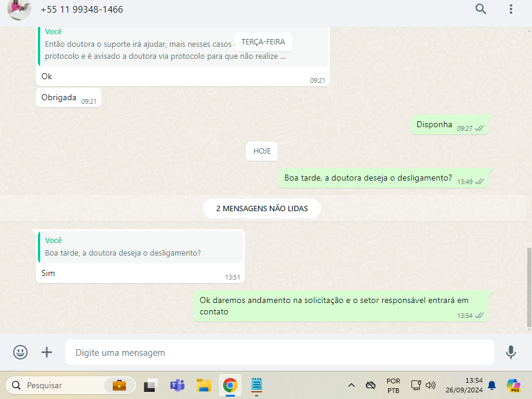
Task: Click the POR PTB language indicator
Action: [393, 386]
